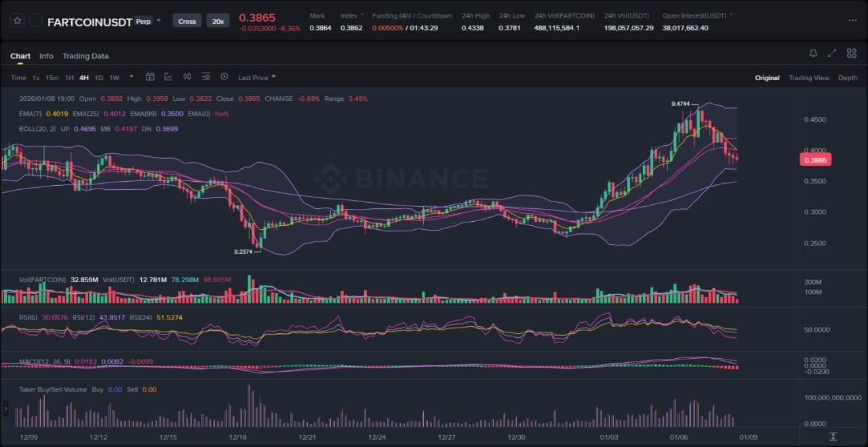Open the three-dot more options menu
868x447 pixels.
[852, 20]
